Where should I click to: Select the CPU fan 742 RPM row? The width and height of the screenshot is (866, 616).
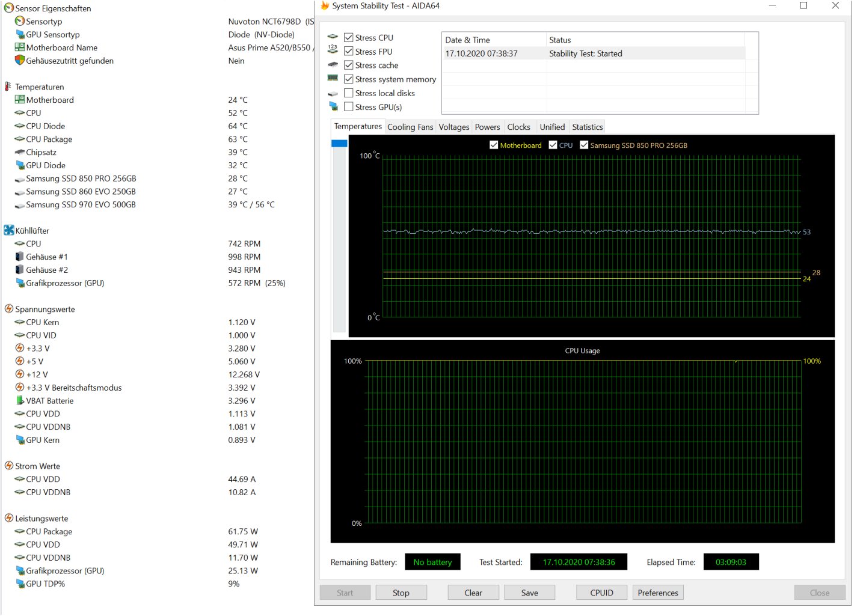[156, 244]
